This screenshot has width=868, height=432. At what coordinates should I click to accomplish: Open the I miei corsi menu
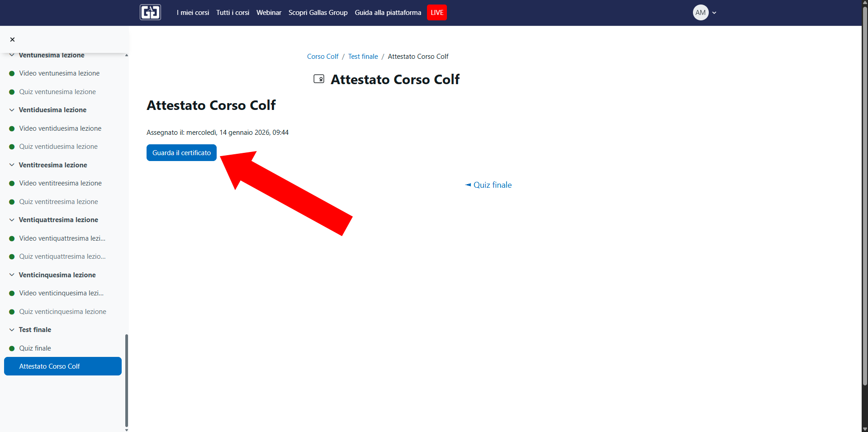pyautogui.click(x=193, y=13)
